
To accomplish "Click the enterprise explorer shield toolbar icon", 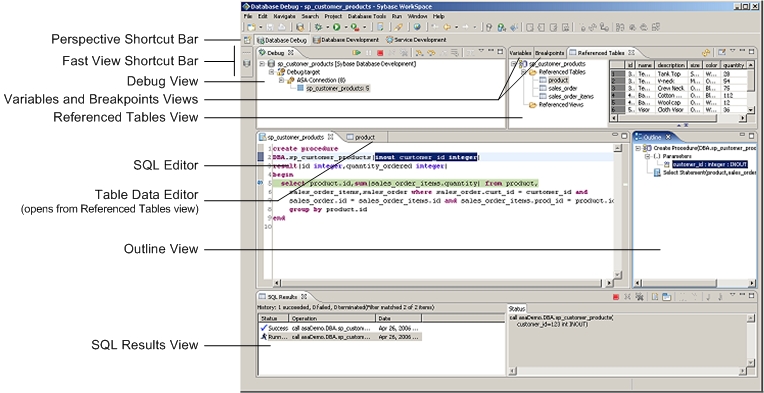I will point(300,27).
